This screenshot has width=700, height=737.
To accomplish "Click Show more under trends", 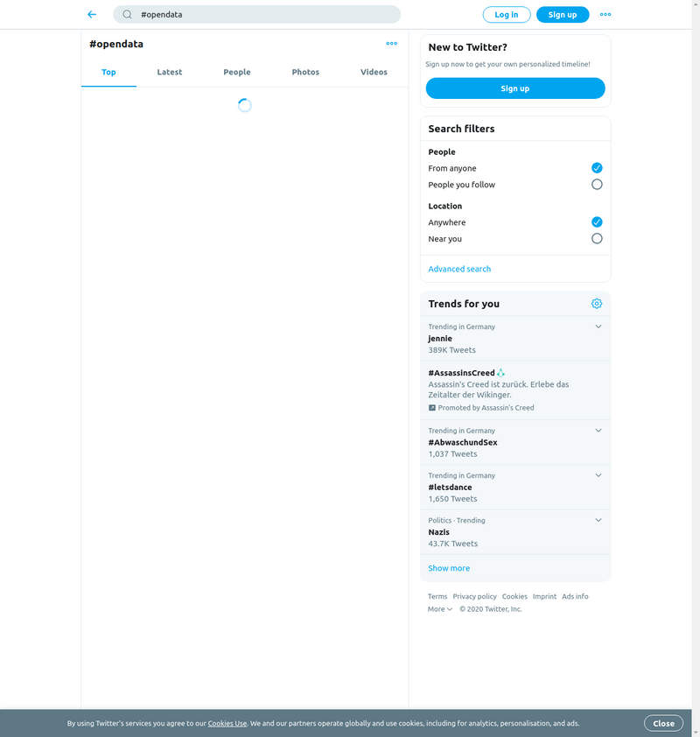I will (449, 568).
